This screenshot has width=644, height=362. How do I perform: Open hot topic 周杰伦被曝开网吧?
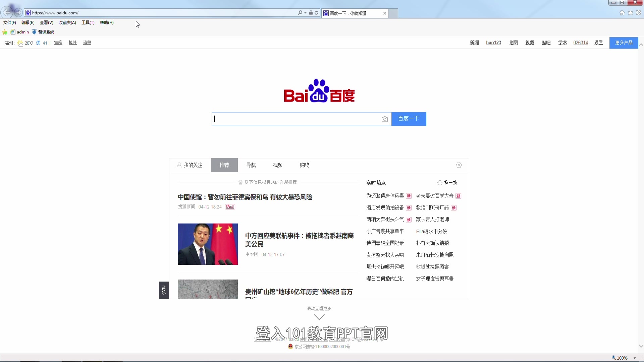[x=385, y=267]
